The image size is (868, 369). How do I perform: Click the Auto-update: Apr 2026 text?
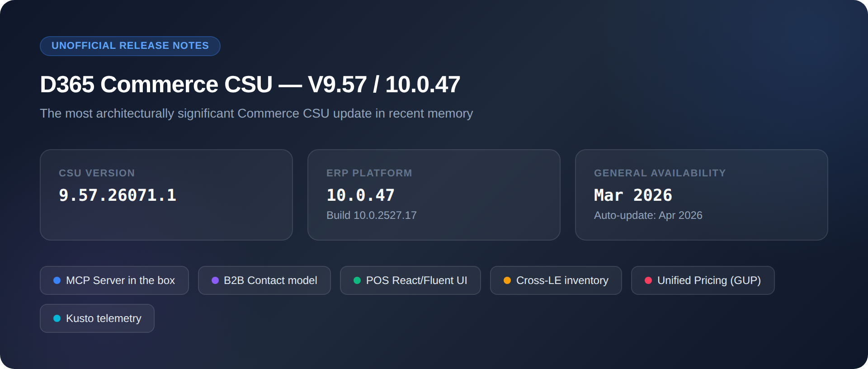point(648,215)
